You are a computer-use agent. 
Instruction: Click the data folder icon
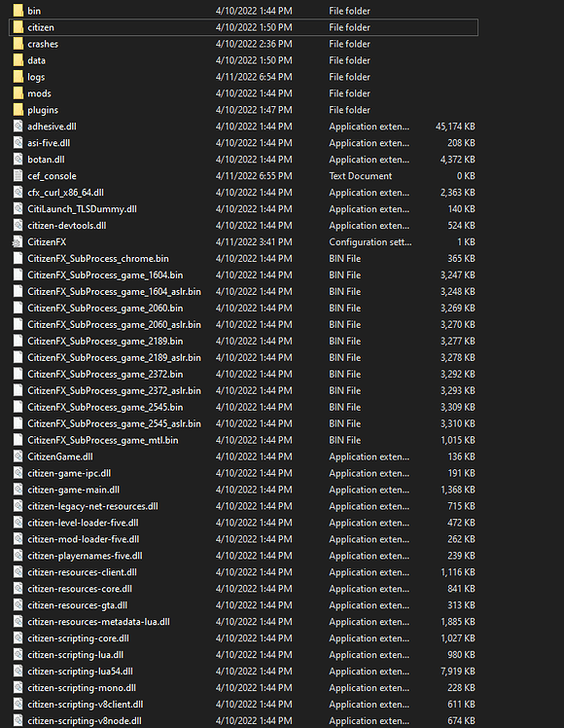(18, 60)
